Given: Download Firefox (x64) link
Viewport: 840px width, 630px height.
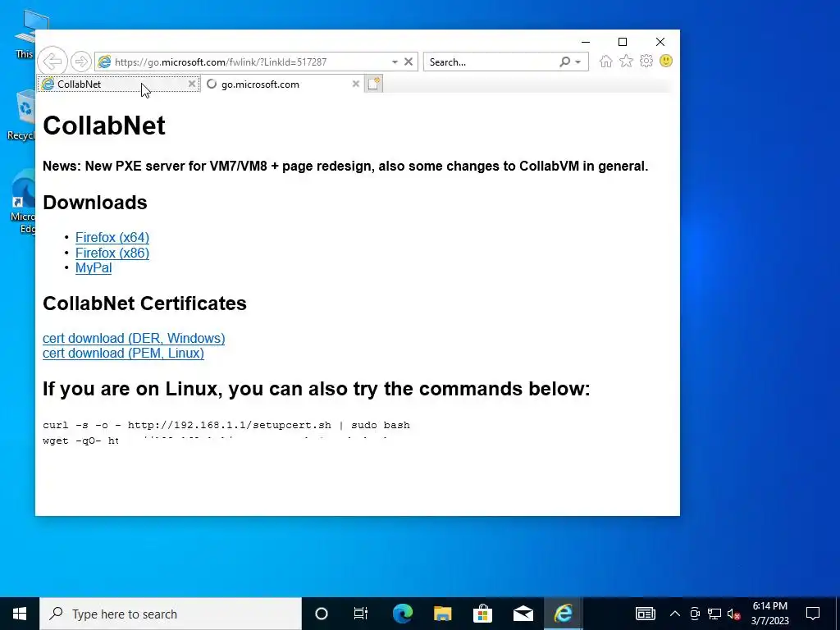Looking at the screenshot, I should click(x=112, y=237).
